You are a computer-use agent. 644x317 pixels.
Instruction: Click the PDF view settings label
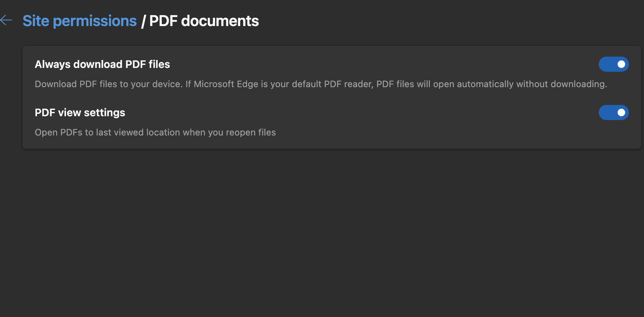pos(80,113)
